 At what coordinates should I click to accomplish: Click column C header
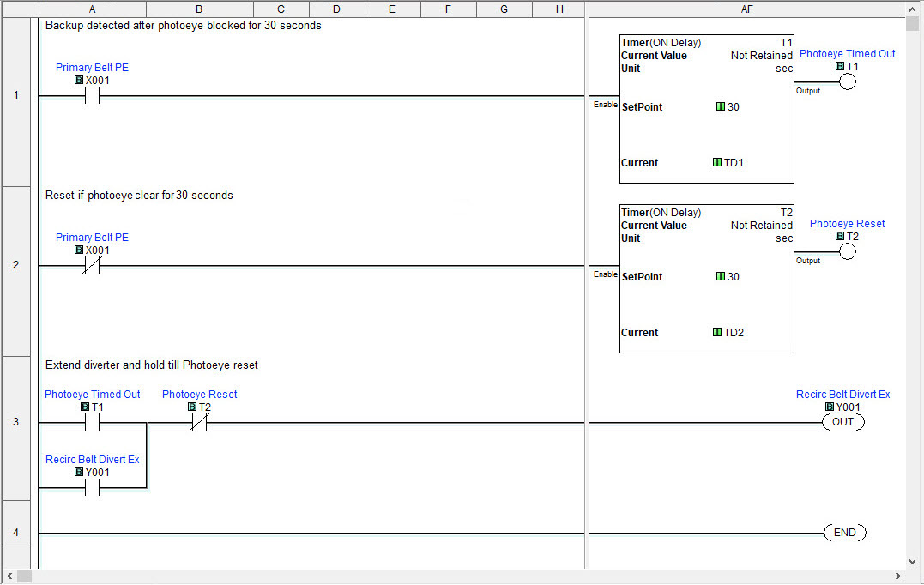coord(281,9)
